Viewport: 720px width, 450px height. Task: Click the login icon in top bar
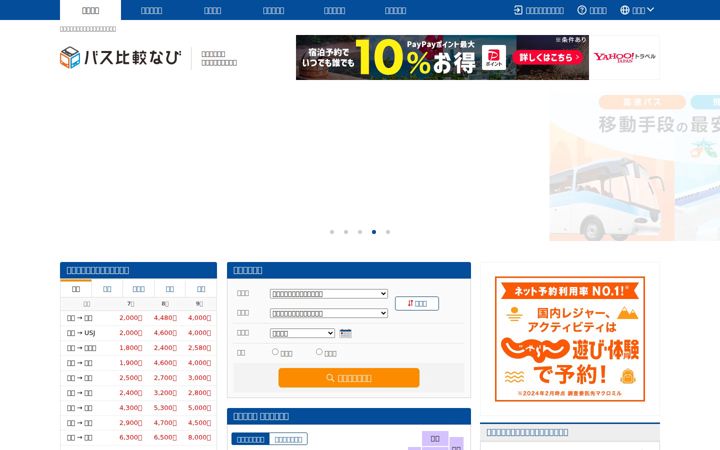click(518, 10)
